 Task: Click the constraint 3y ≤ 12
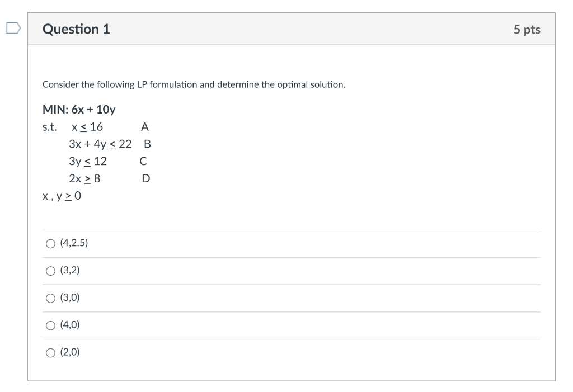(87, 161)
